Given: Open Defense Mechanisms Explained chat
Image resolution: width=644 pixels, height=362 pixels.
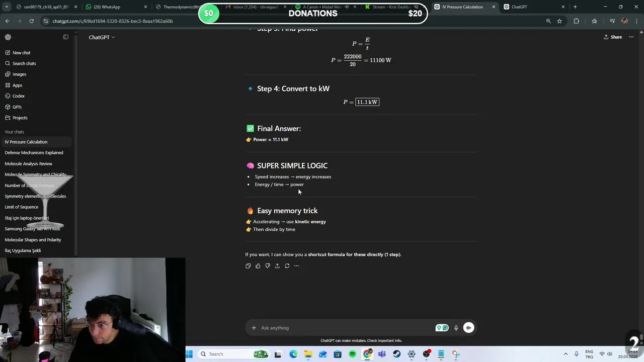Looking at the screenshot, I should [34, 153].
